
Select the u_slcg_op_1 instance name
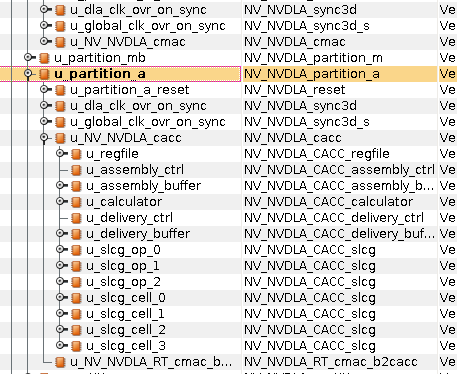pyautogui.click(x=123, y=266)
